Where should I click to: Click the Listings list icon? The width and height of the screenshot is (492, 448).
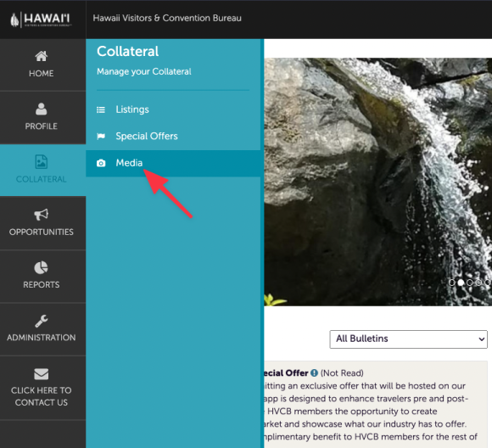(101, 109)
